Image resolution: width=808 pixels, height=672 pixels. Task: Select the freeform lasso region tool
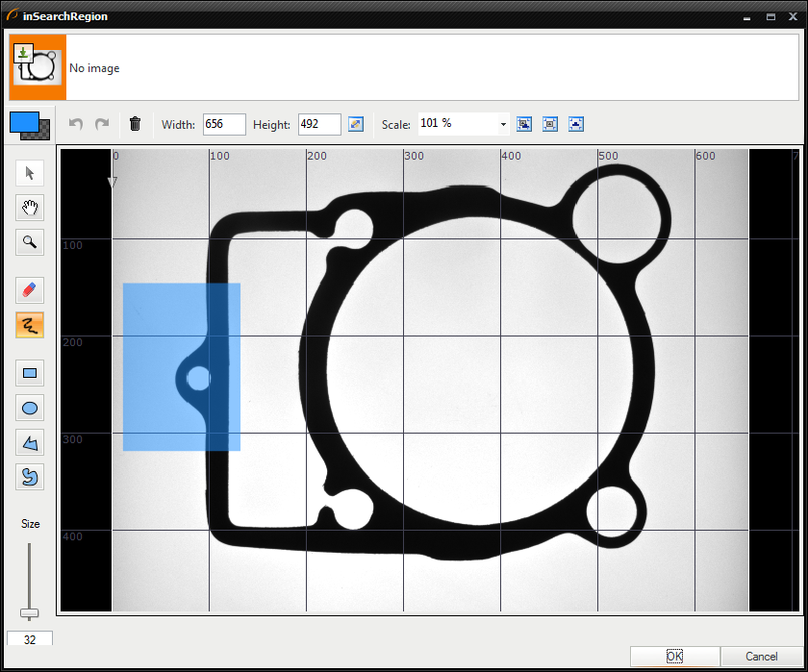pos(30,477)
